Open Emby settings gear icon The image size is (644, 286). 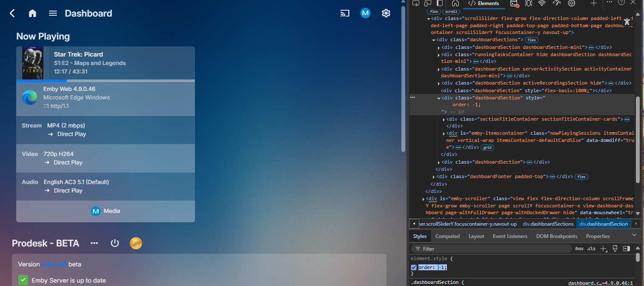point(386,14)
